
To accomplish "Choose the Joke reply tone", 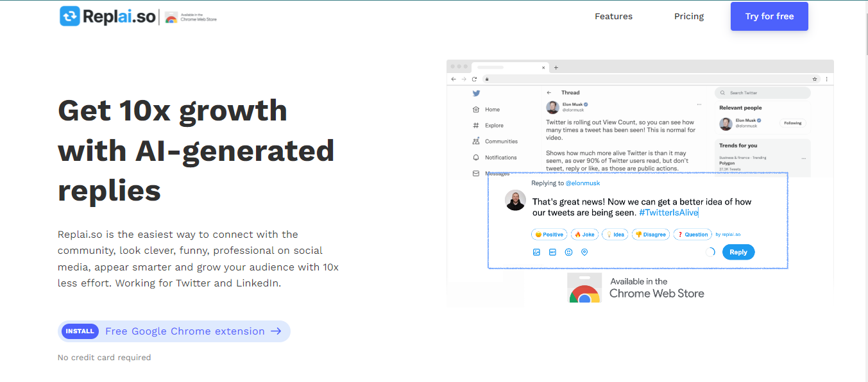I will click(x=584, y=235).
